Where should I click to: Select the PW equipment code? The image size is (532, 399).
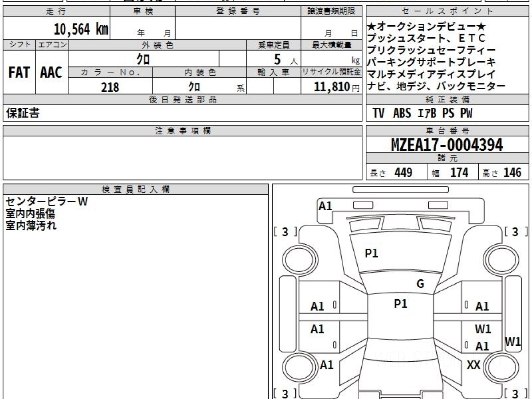(x=466, y=113)
